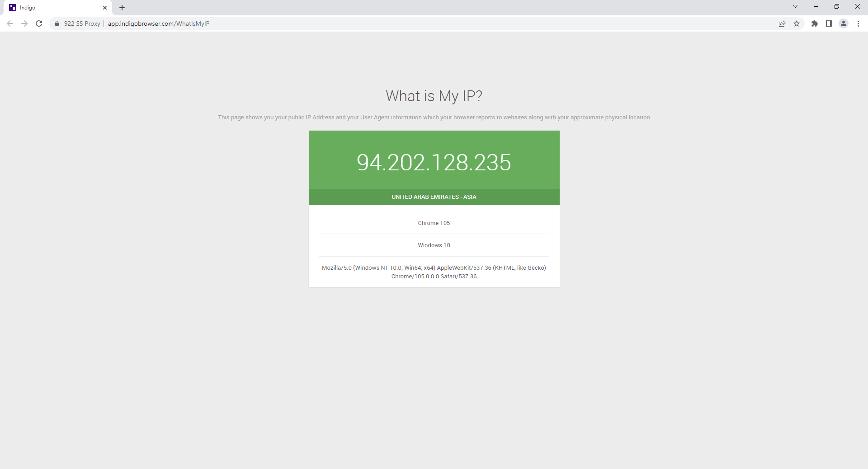The height and width of the screenshot is (469, 868).
Task: Click the forward navigation arrow
Action: click(24, 23)
